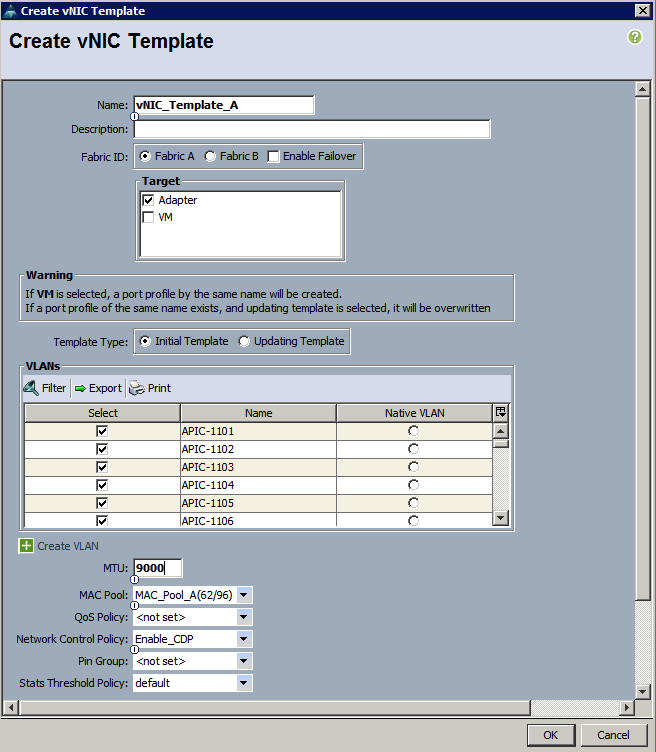Select the APIC-1105 name cell
This screenshot has height=752, width=656.
(x=258, y=503)
